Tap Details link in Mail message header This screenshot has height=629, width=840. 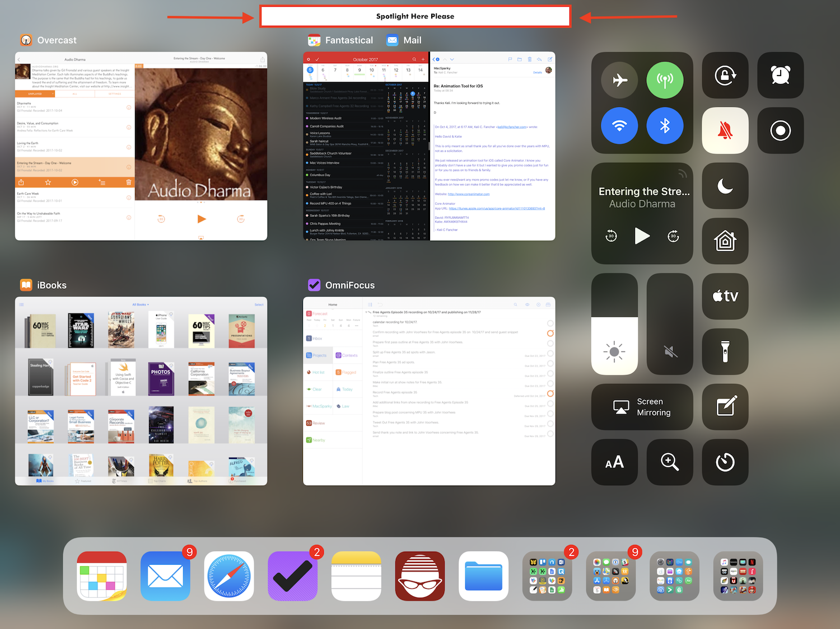[x=537, y=73]
